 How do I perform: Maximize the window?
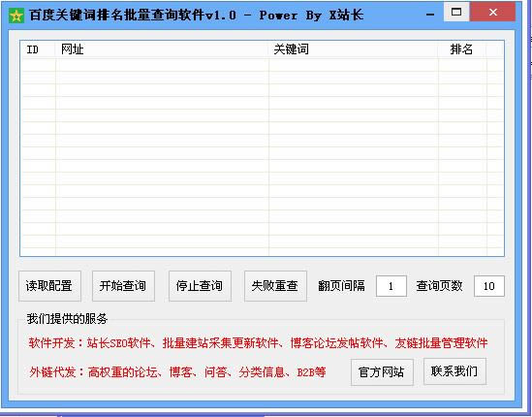tap(456, 13)
